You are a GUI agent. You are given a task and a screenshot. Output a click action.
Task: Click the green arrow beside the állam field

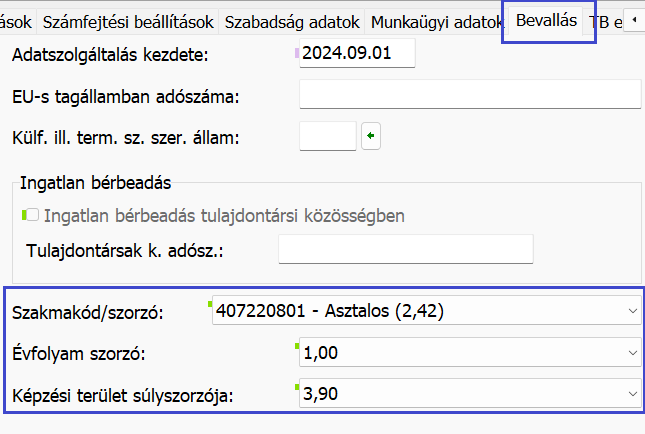(371, 135)
